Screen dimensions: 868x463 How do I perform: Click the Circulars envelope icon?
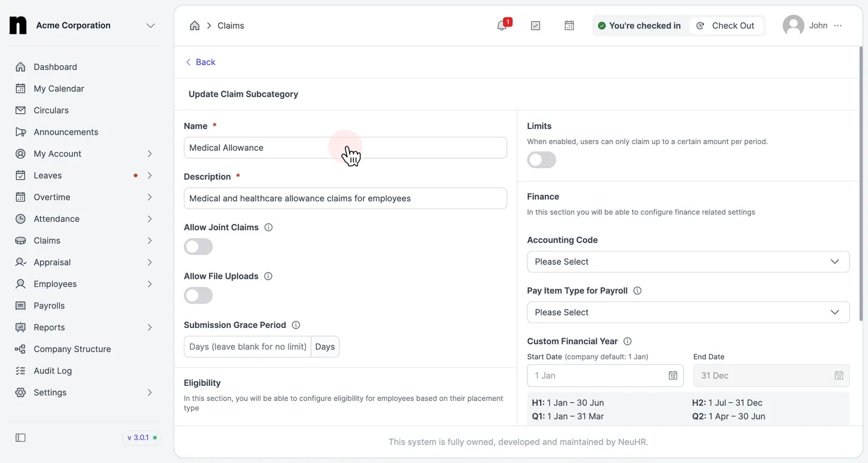[x=20, y=110]
